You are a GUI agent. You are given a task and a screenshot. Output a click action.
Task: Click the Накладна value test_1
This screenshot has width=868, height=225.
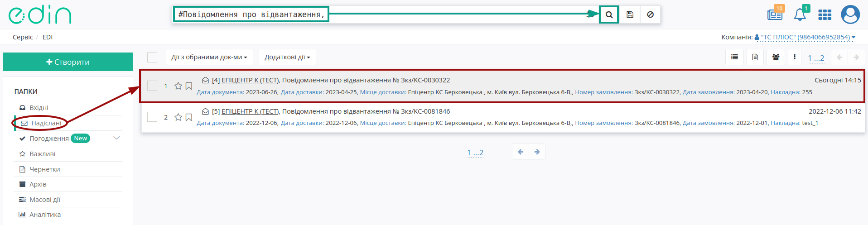tap(810, 123)
